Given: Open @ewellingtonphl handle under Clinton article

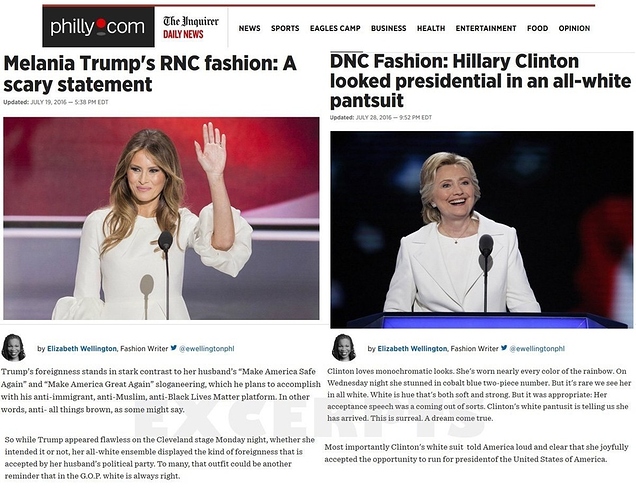Looking at the screenshot, I should point(537,348).
